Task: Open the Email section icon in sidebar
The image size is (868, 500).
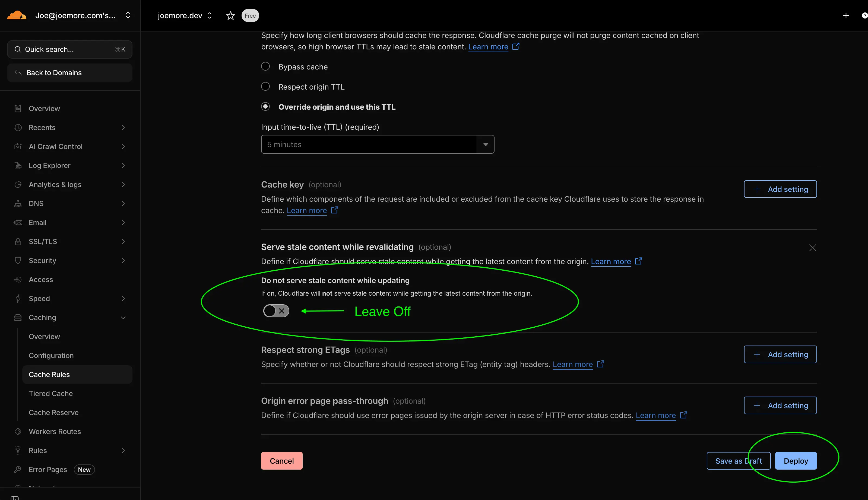Action: pos(18,222)
